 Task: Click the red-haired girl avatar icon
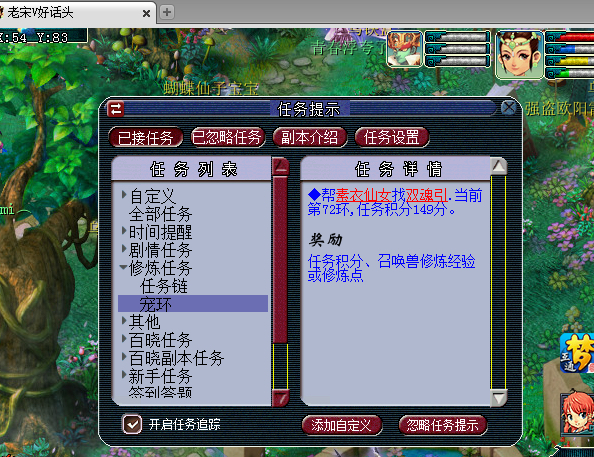click(577, 413)
